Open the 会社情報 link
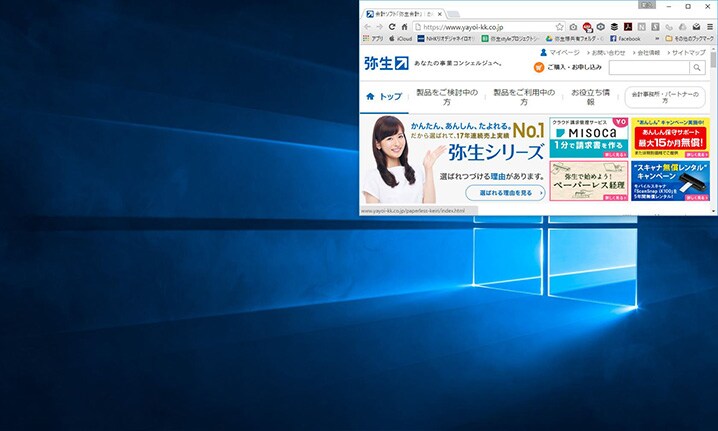The image size is (718, 431). point(646,53)
